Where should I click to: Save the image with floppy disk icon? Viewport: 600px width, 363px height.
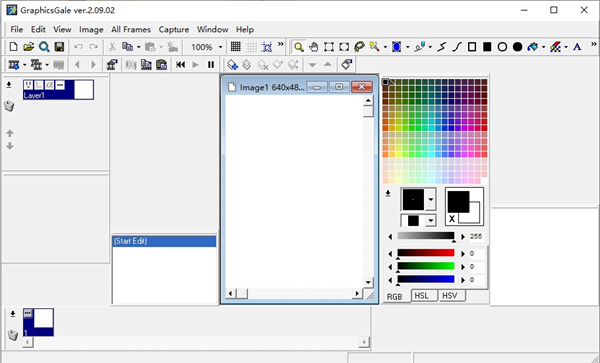click(59, 47)
